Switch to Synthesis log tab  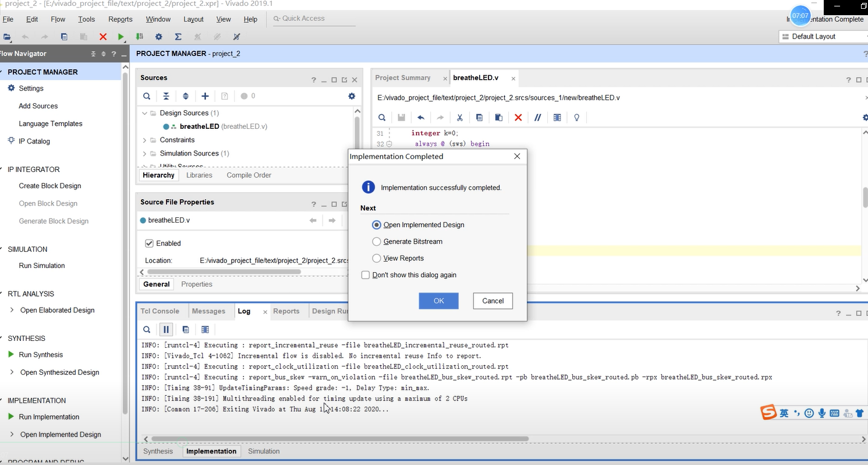158,452
